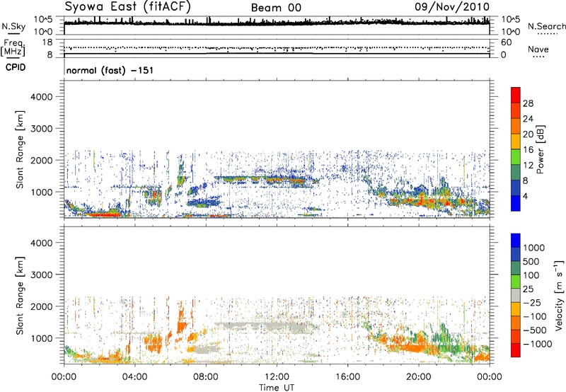Click the '04:00' time tick label
Viewport: 566px width, 392px height.
pyautogui.click(x=134, y=377)
